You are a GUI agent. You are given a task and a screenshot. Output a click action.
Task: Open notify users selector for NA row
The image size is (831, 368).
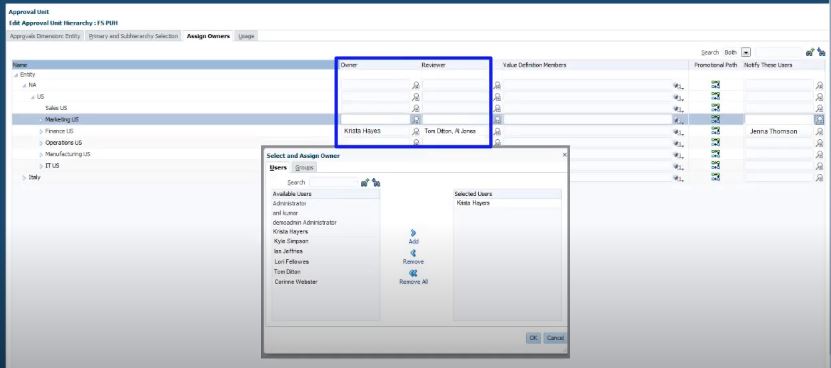819,85
